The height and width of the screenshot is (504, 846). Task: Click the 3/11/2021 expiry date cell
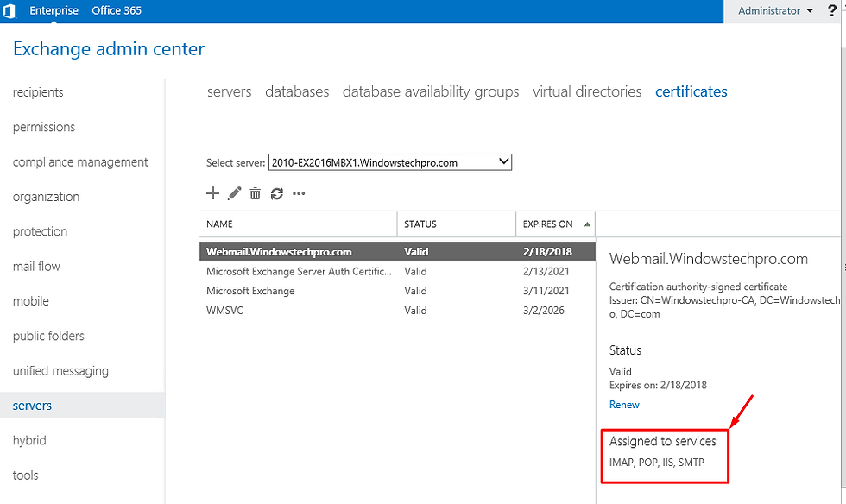point(546,291)
